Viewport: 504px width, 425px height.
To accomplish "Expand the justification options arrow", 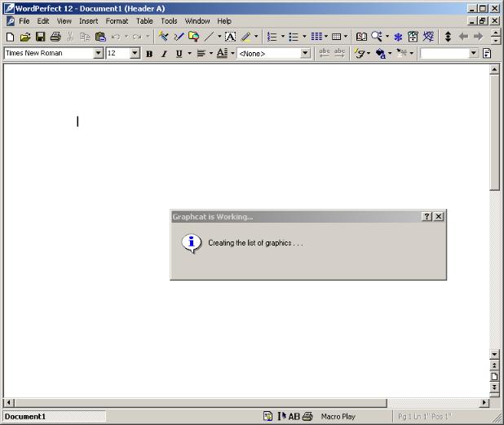I will coord(211,53).
